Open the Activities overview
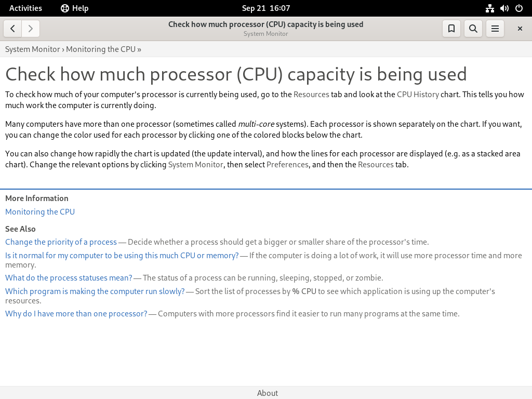The image size is (532, 399). pyautogui.click(x=25, y=8)
